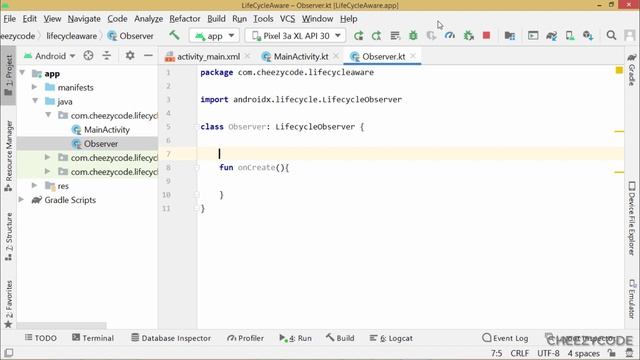The image size is (640, 360).
Task: Expand the res folder
Action: 35,185
